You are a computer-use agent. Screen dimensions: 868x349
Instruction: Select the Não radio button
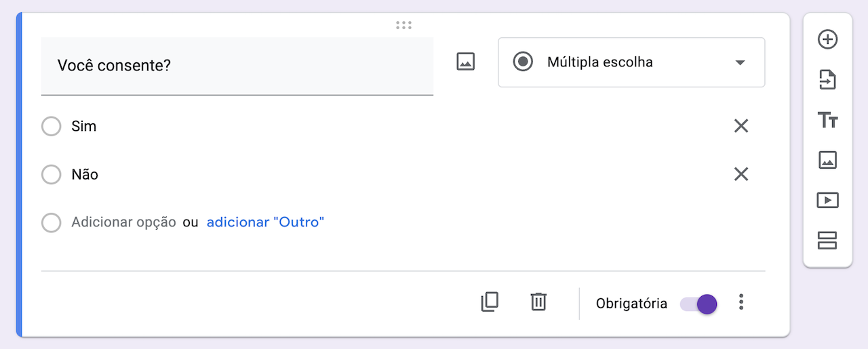(52, 175)
